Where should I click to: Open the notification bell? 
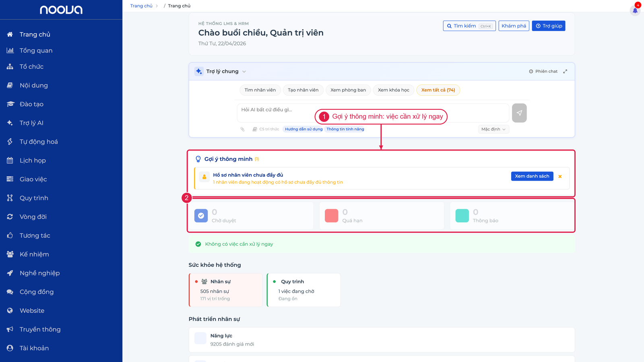[635, 10]
